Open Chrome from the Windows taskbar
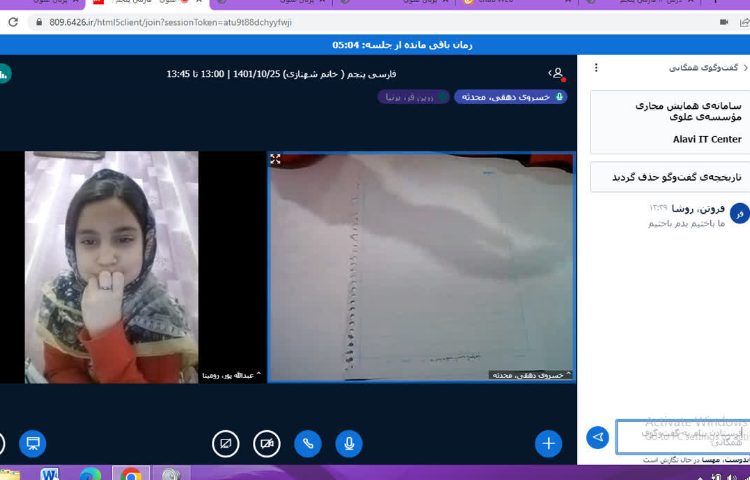The height and width of the screenshot is (480, 750). 131,473
